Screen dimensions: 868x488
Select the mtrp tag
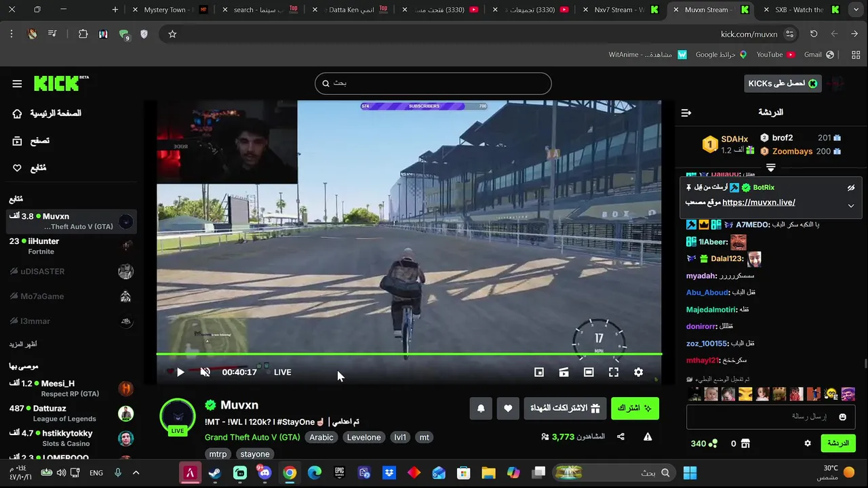[x=218, y=454]
